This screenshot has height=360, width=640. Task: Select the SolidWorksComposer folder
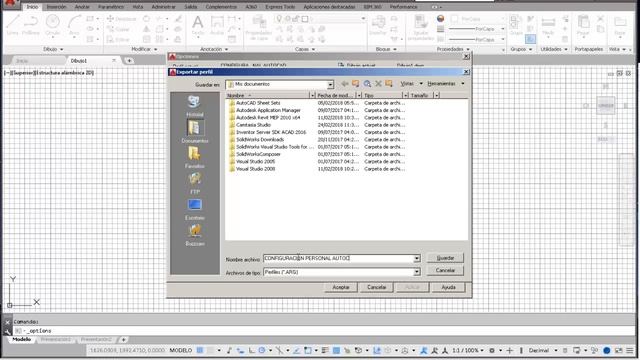pyautogui.click(x=254, y=154)
